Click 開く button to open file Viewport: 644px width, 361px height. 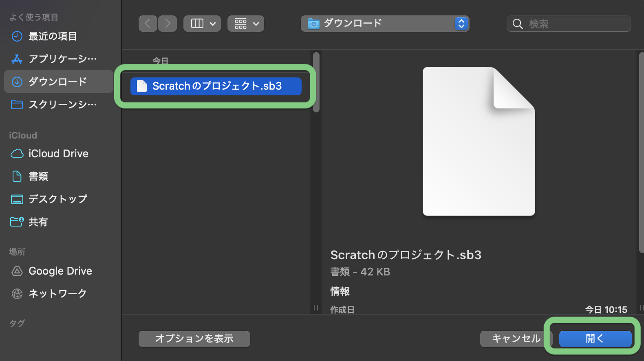pyautogui.click(x=595, y=339)
